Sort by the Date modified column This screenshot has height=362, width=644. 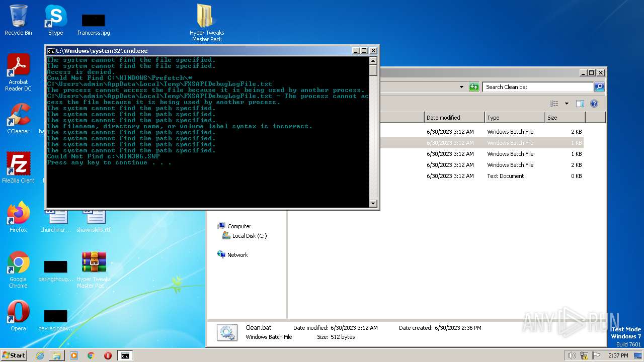[x=454, y=118]
